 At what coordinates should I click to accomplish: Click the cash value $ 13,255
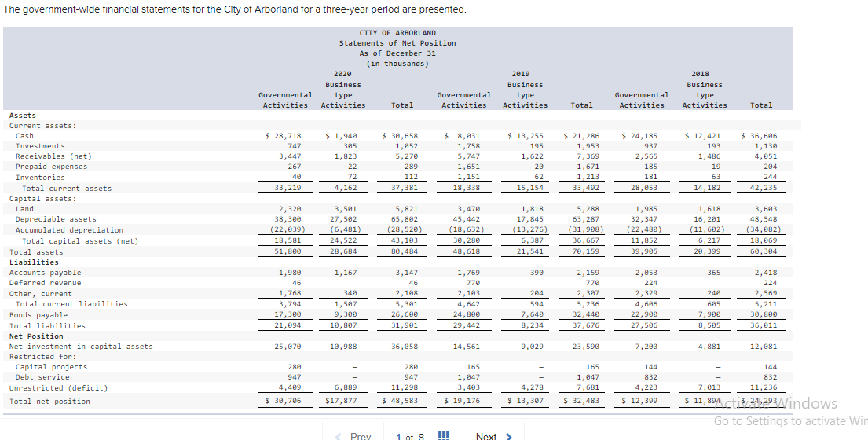tap(526, 136)
